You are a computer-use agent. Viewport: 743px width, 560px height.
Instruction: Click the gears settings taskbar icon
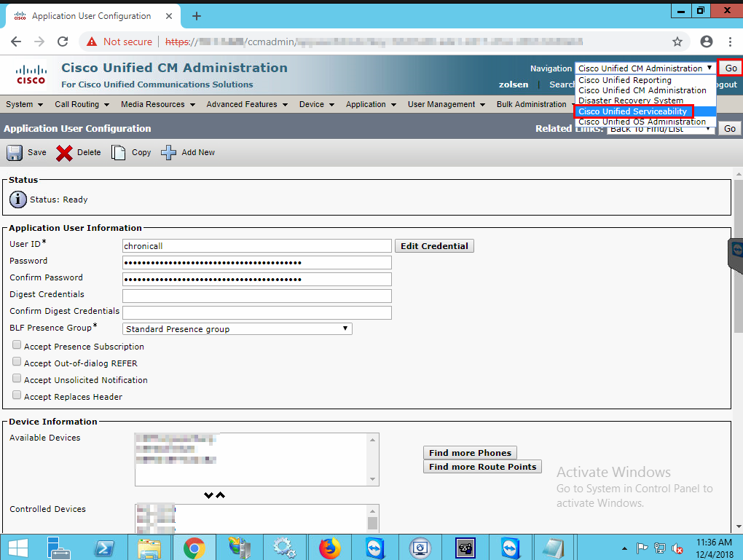284,548
